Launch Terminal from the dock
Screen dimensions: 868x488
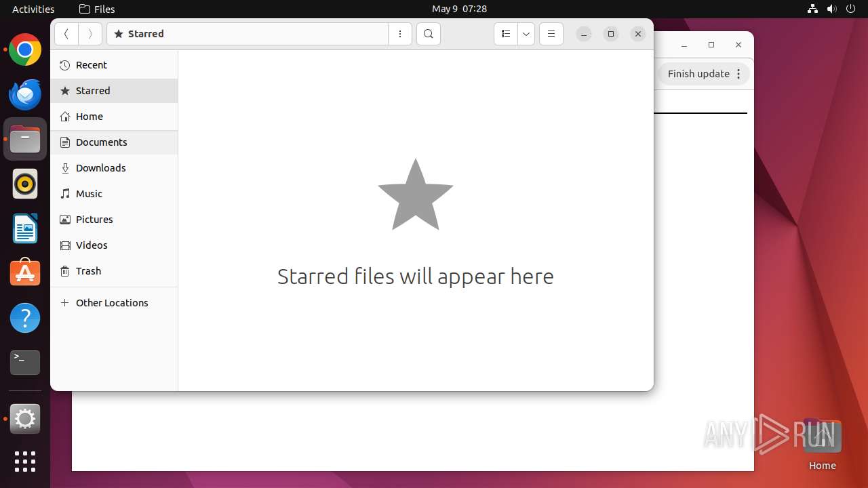(x=25, y=363)
